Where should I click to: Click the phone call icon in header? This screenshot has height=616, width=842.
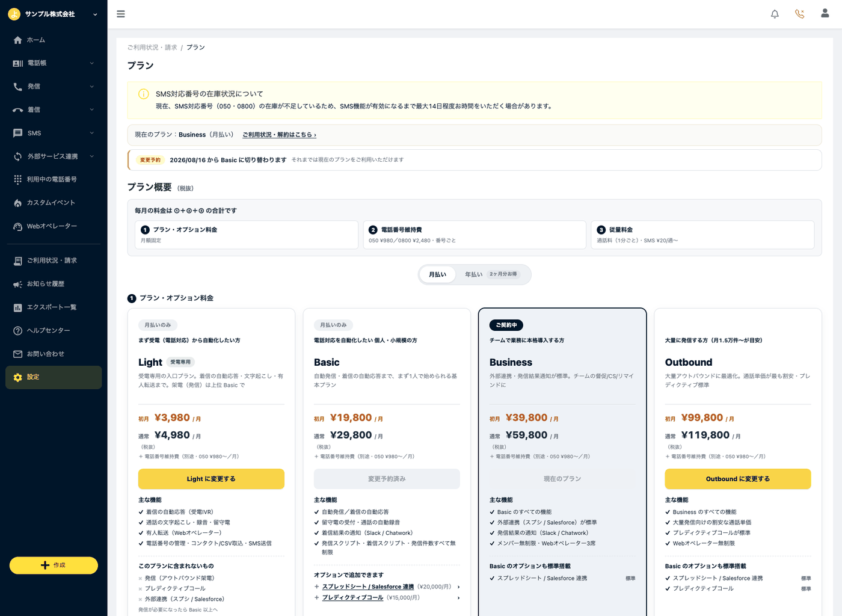[799, 14]
